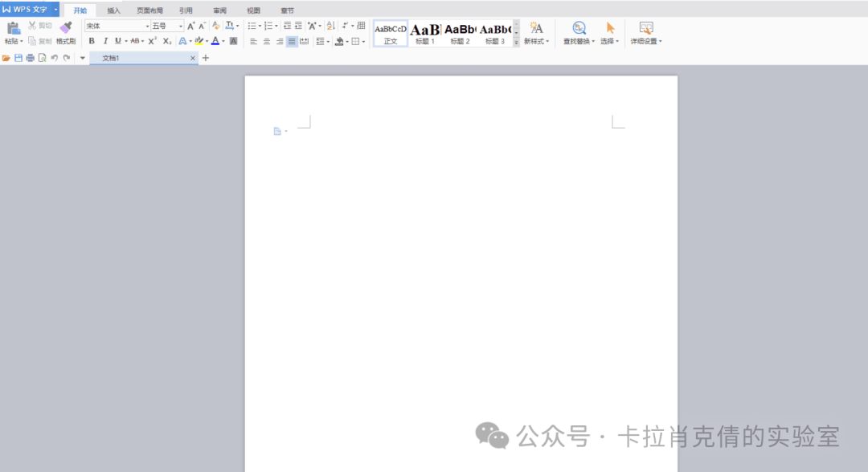This screenshot has width=868, height=472.
Task: Expand the WPS 文字 application menu arrow
Action: [x=56, y=10]
